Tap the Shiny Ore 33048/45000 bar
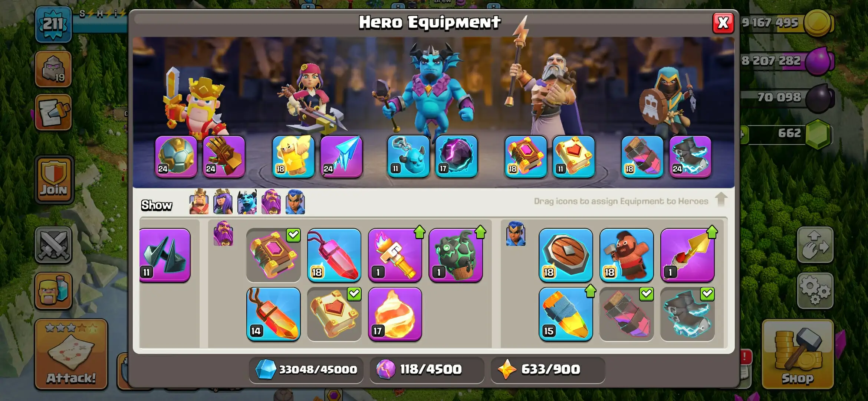 click(x=306, y=369)
